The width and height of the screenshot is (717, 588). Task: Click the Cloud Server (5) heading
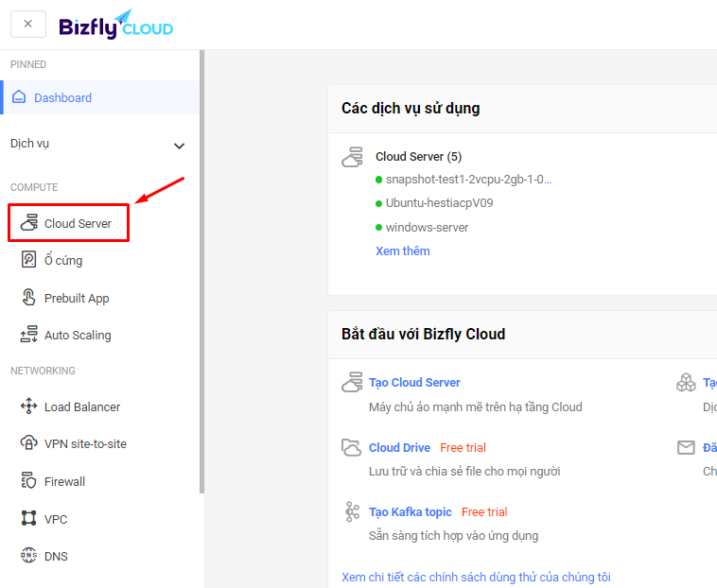pos(418,157)
